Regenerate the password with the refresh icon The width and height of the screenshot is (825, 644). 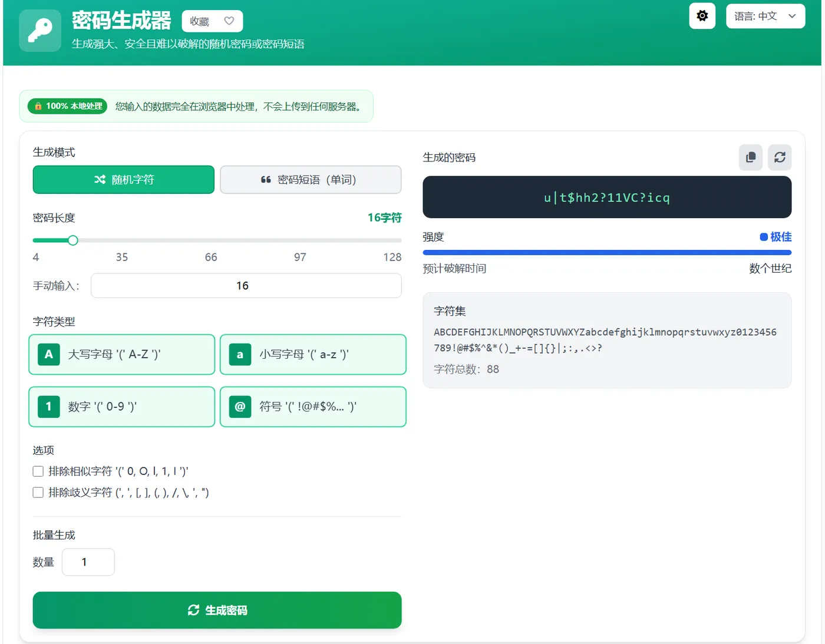[780, 157]
